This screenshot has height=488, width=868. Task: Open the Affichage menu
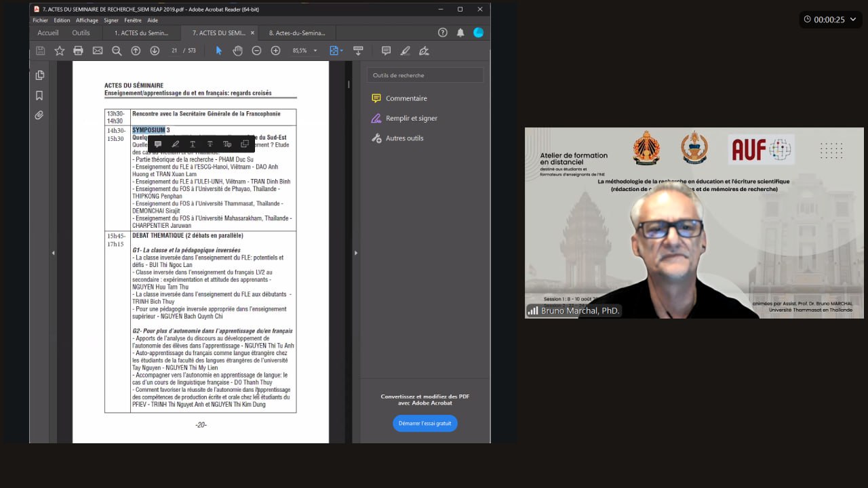click(87, 20)
